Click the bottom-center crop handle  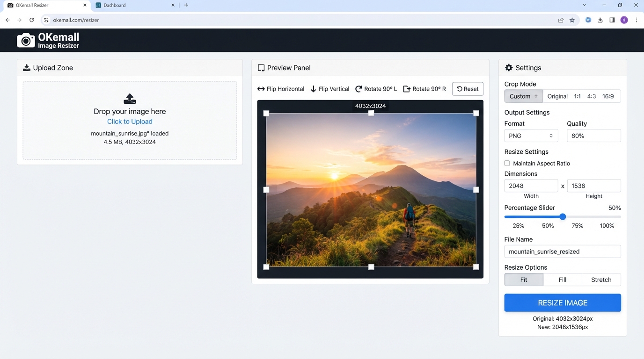371,267
